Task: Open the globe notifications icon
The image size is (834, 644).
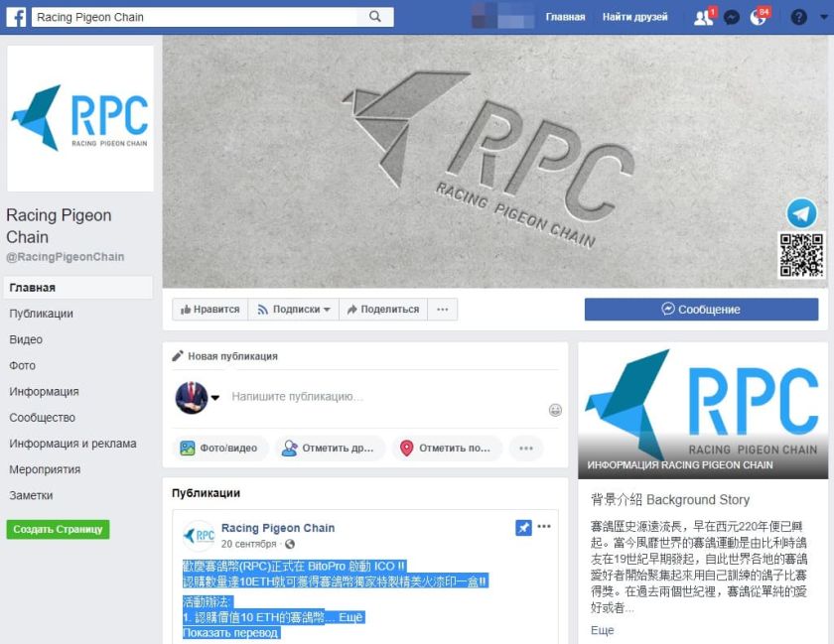Action: 759,18
